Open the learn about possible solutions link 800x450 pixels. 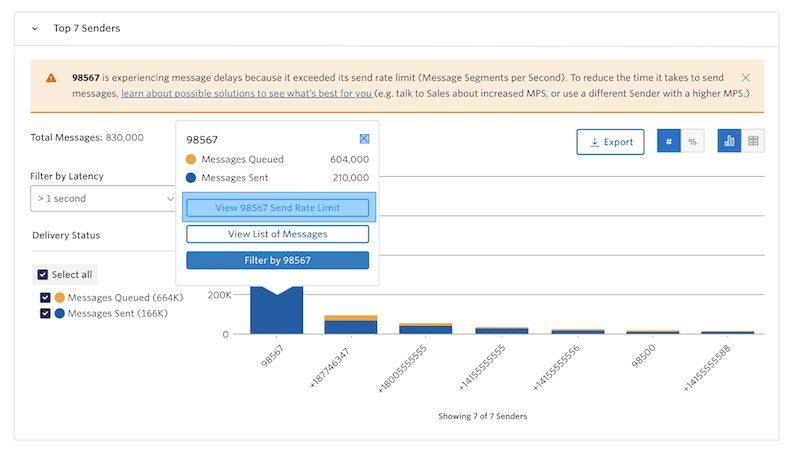tap(246, 93)
